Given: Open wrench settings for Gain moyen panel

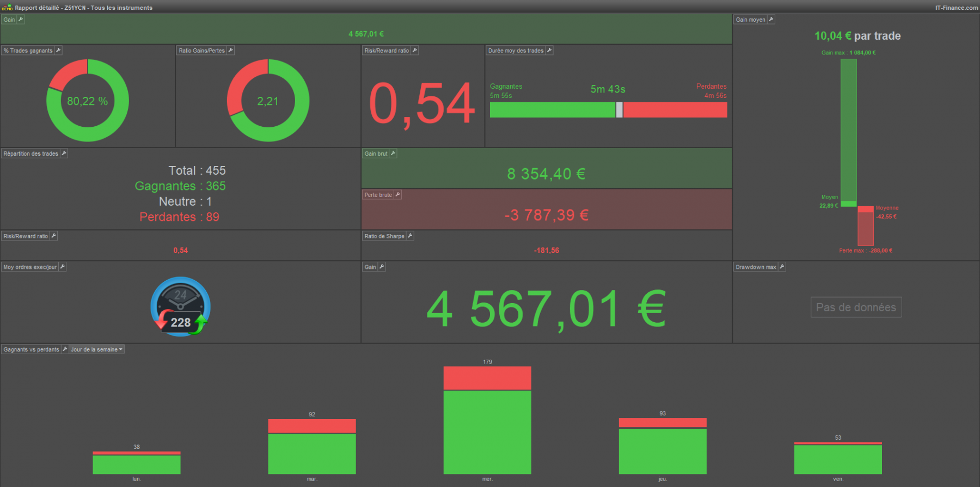Looking at the screenshot, I should pos(771,20).
